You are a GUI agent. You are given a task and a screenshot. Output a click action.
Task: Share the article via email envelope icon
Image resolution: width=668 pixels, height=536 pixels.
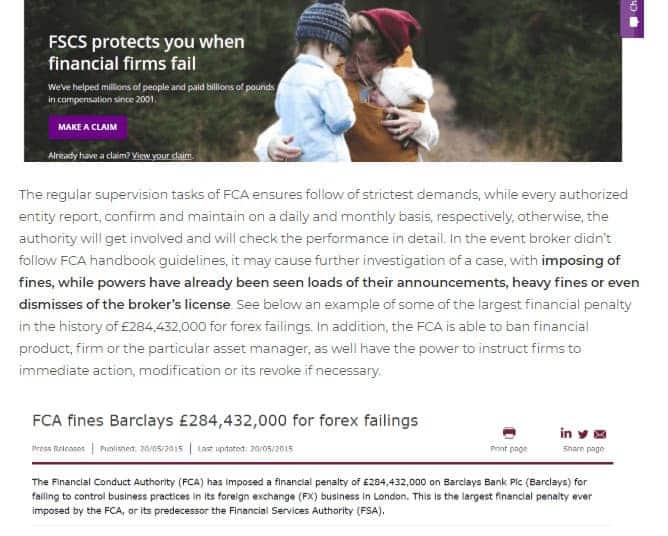click(x=600, y=434)
